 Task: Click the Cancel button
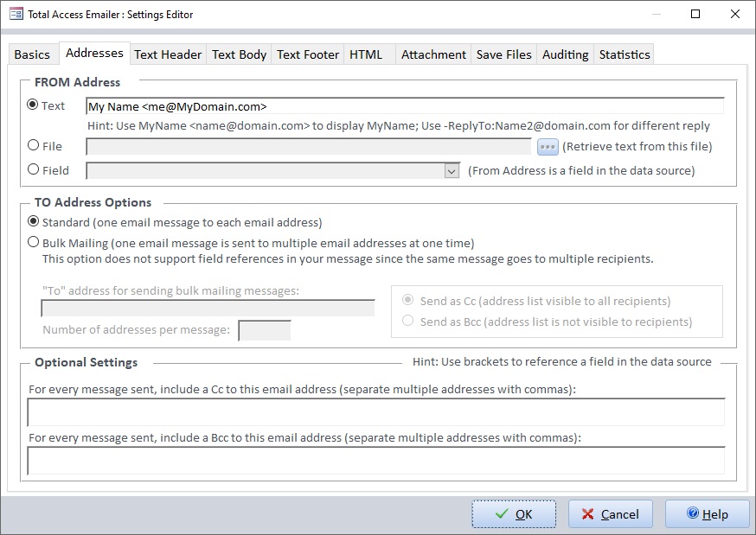pyautogui.click(x=611, y=514)
